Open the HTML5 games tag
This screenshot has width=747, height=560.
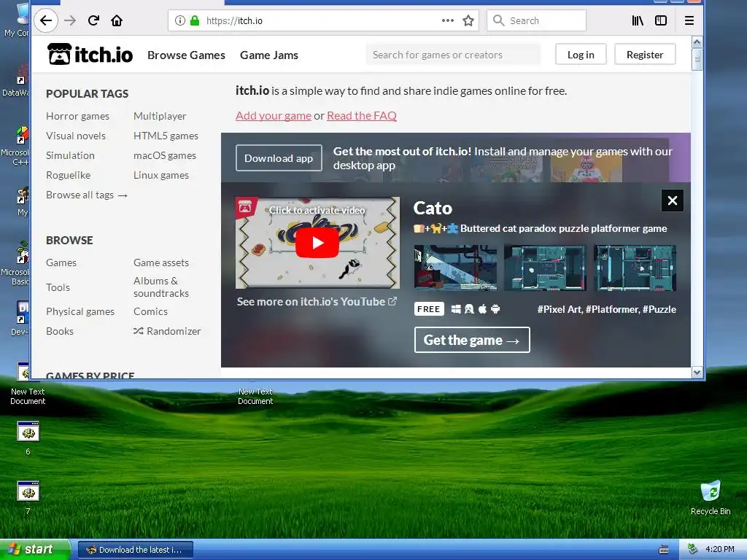(x=166, y=136)
